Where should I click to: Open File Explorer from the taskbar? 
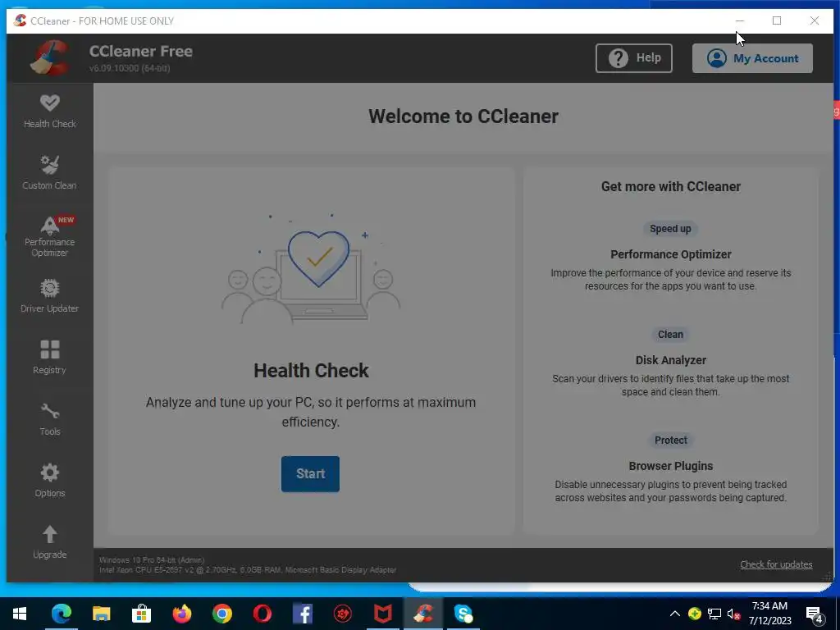coord(101,614)
